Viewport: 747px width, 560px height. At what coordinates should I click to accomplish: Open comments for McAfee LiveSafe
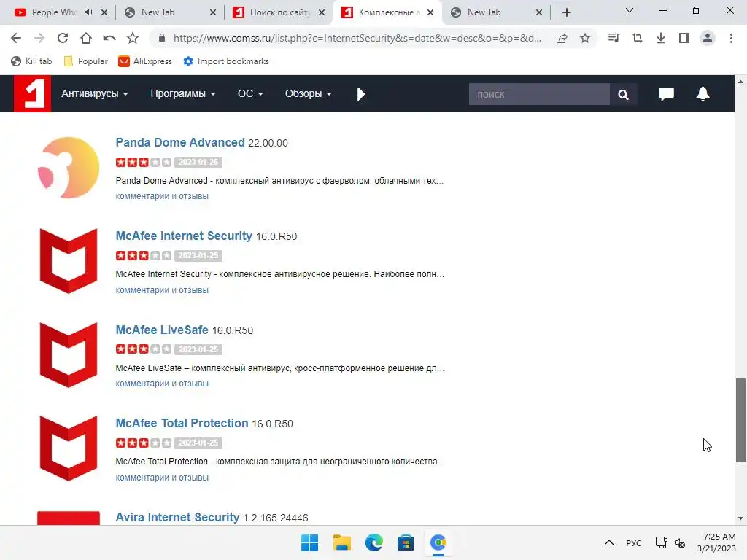[162, 384]
